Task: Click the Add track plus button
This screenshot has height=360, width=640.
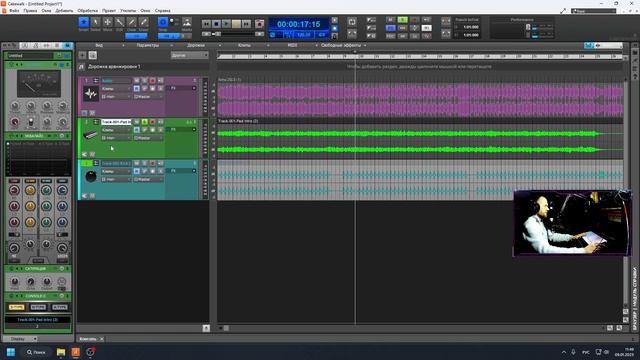Action: tap(82, 55)
